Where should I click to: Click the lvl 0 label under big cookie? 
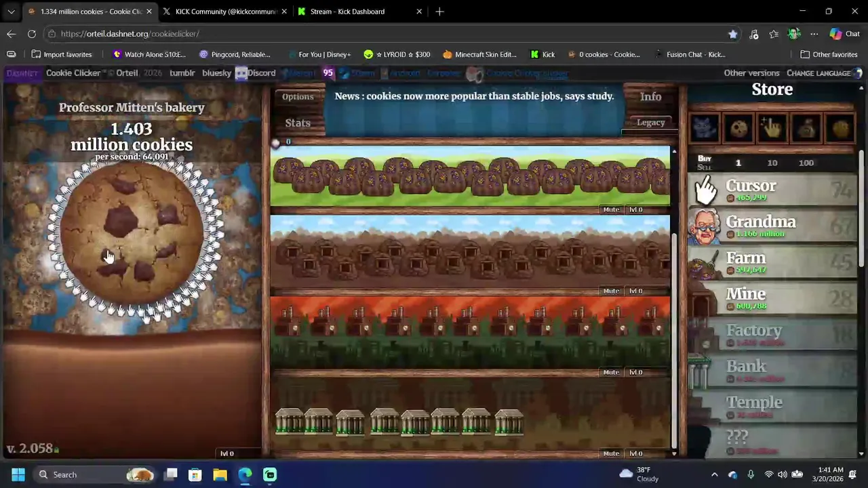(227, 453)
